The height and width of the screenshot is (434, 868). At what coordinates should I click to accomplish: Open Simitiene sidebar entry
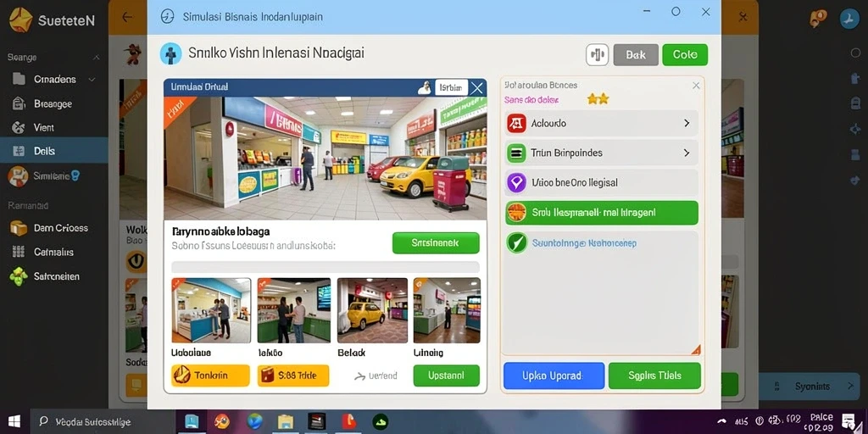53,176
